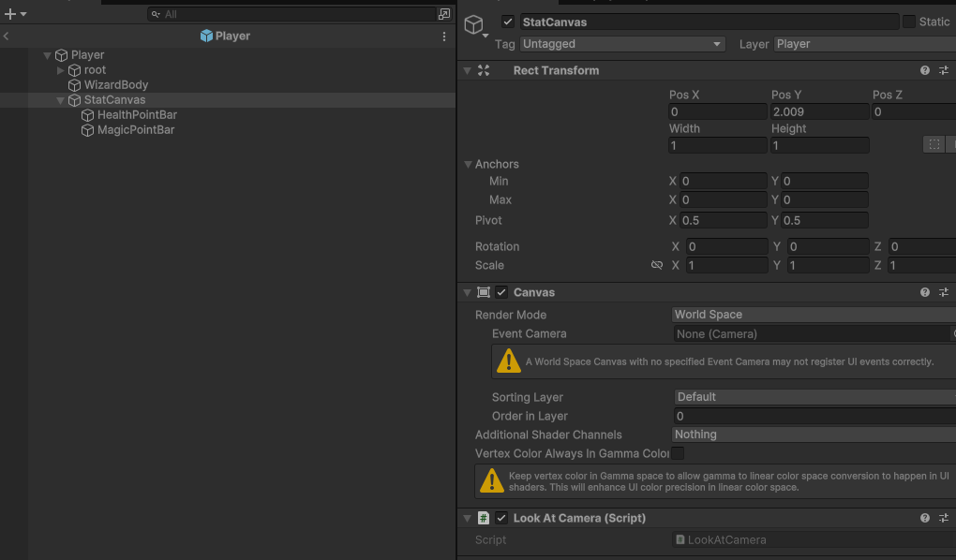Click the cube icon of root object

[x=74, y=70]
